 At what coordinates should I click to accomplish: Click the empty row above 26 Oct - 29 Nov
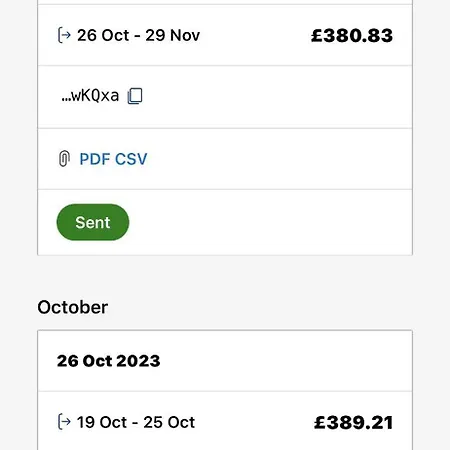tap(225, 2)
